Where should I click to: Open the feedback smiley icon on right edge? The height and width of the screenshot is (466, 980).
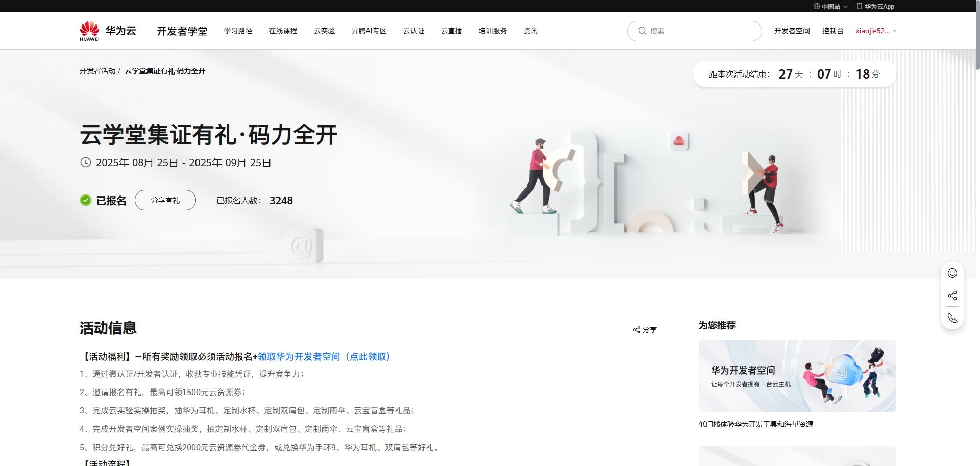[x=952, y=273]
